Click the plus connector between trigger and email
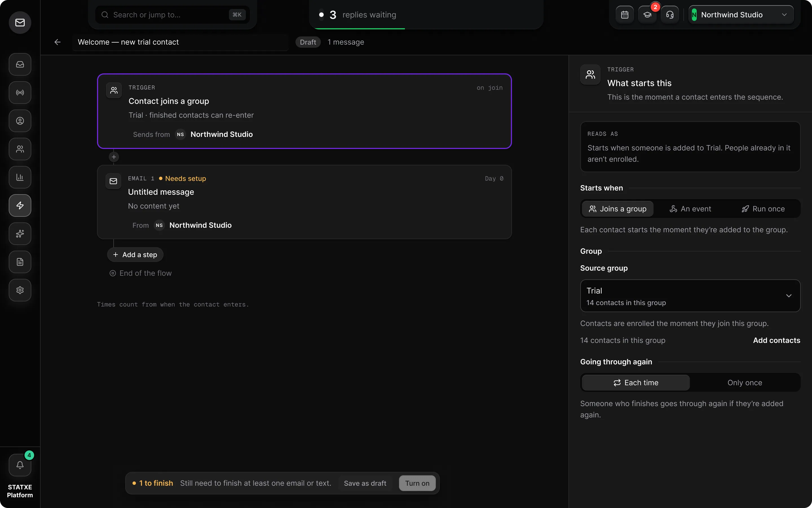This screenshot has height=508, width=812. [x=114, y=157]
